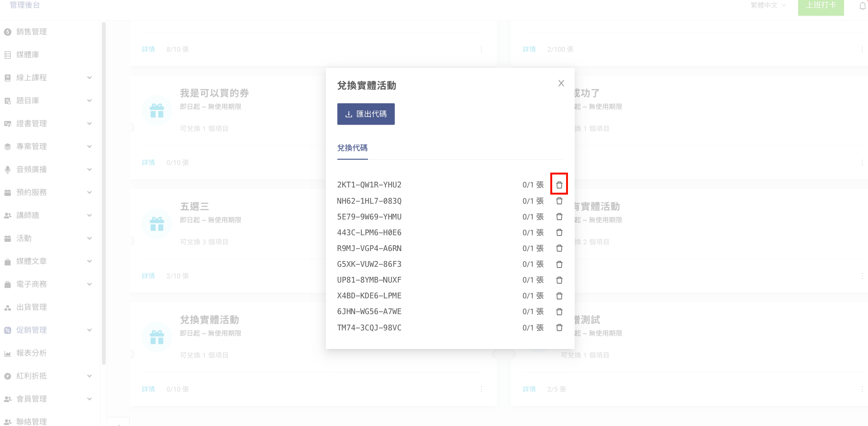Click the sidebar vertical scrollbar
This screenshot has width=868, height=426.
click(104, 194)
